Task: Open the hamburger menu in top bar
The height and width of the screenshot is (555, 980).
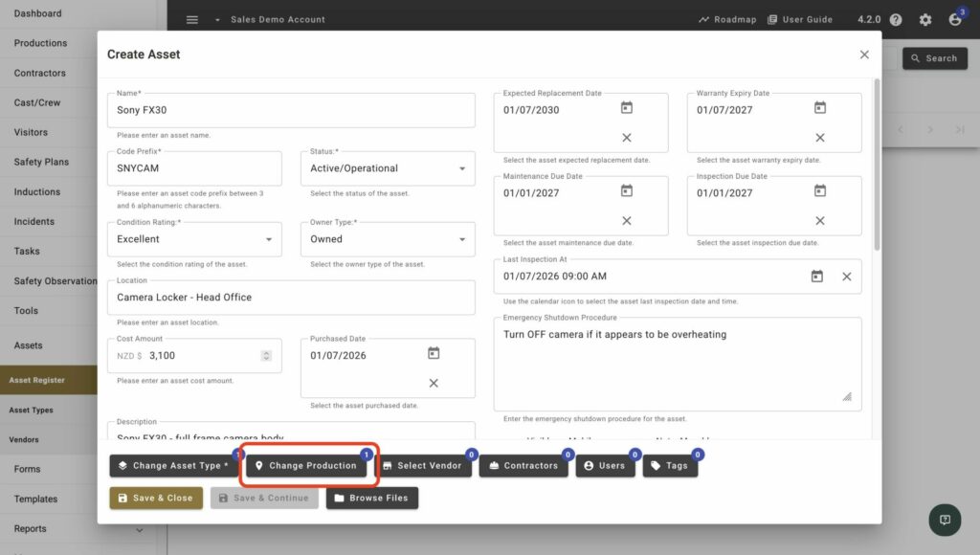Action: coord(191,19)
